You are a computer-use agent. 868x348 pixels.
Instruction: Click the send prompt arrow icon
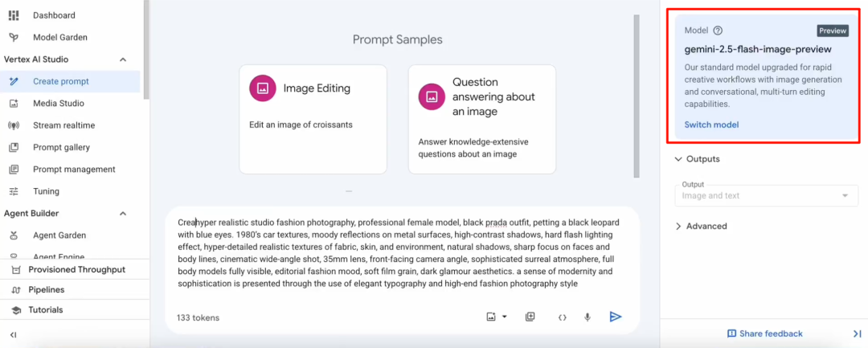click(x=615, y=317)
